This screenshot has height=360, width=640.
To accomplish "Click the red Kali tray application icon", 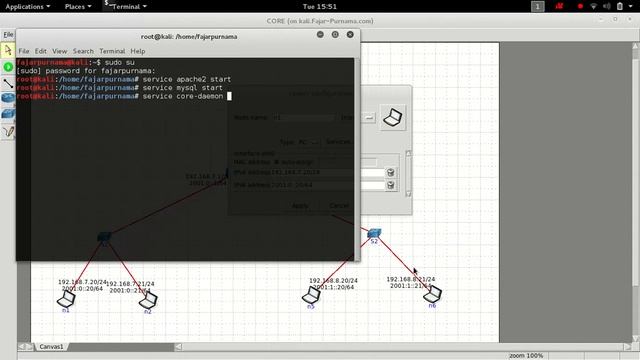I will 559,6.
